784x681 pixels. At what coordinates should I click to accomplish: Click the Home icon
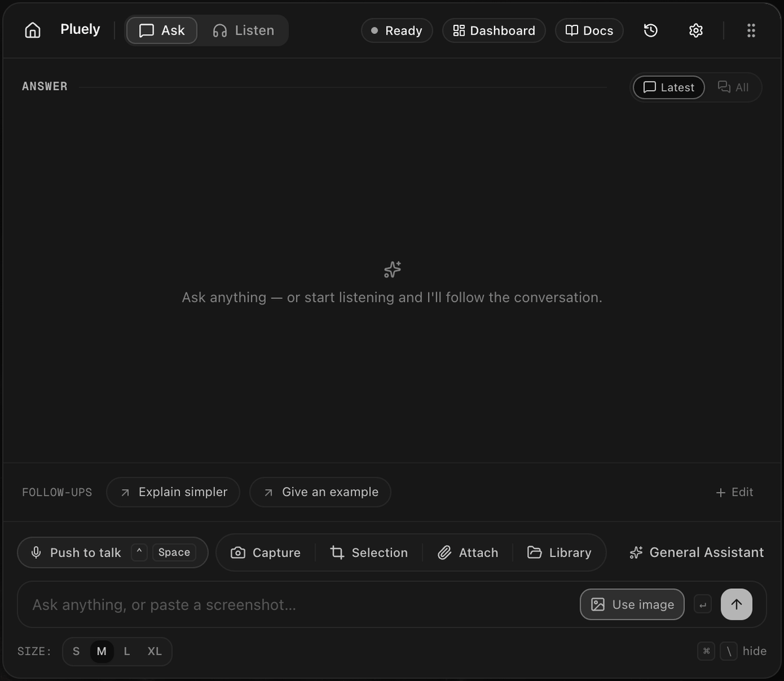tap(33, 30)
